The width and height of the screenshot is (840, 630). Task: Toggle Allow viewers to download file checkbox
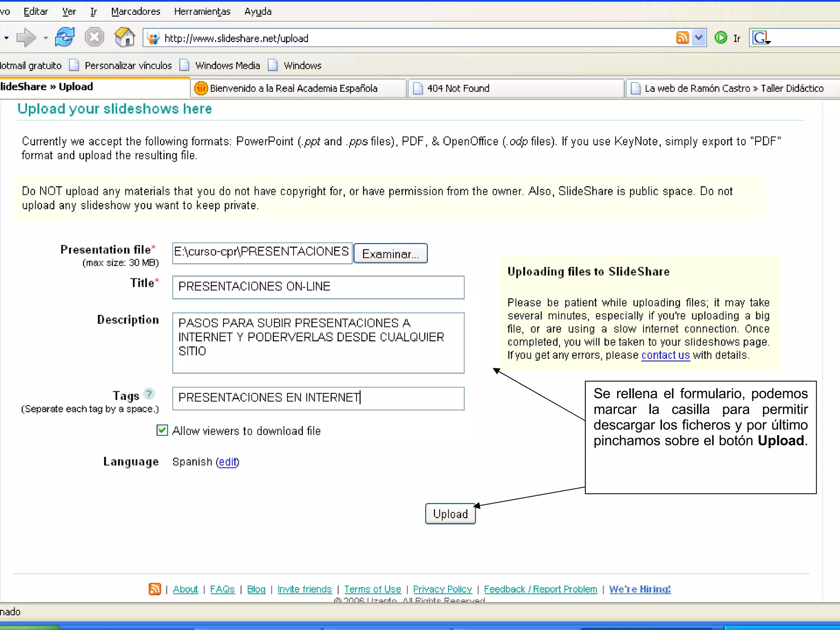pyautogui.click(x=162, y=430)
